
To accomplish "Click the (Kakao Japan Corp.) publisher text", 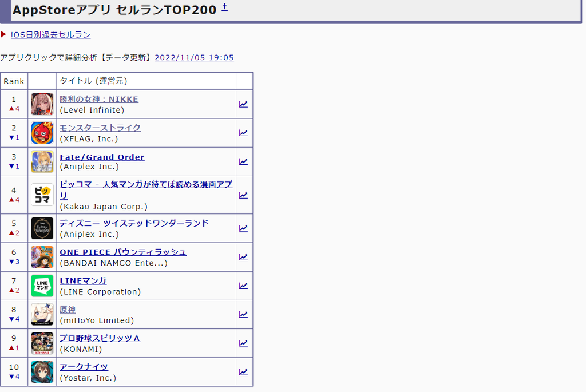I will (104, 207).
